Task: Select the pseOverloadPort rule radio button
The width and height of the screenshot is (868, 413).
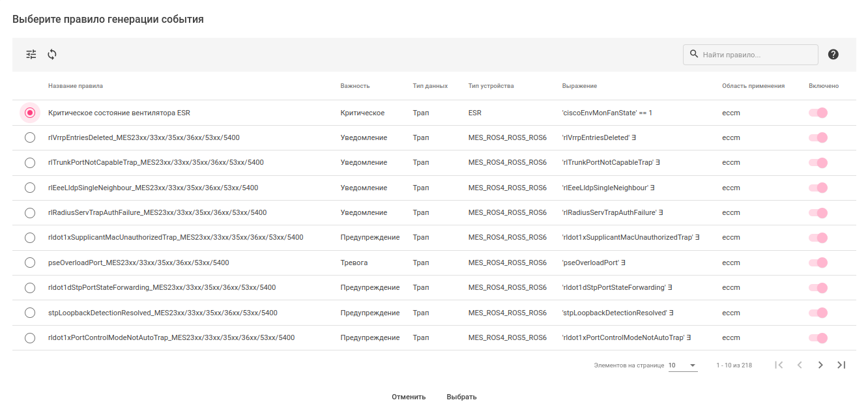Action: click(x=30, y=263)
